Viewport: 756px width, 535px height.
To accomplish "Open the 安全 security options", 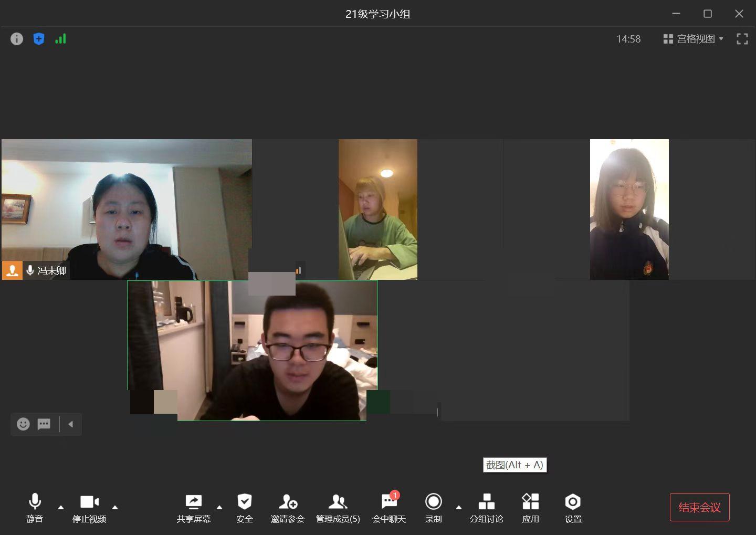I will point(245,508).
